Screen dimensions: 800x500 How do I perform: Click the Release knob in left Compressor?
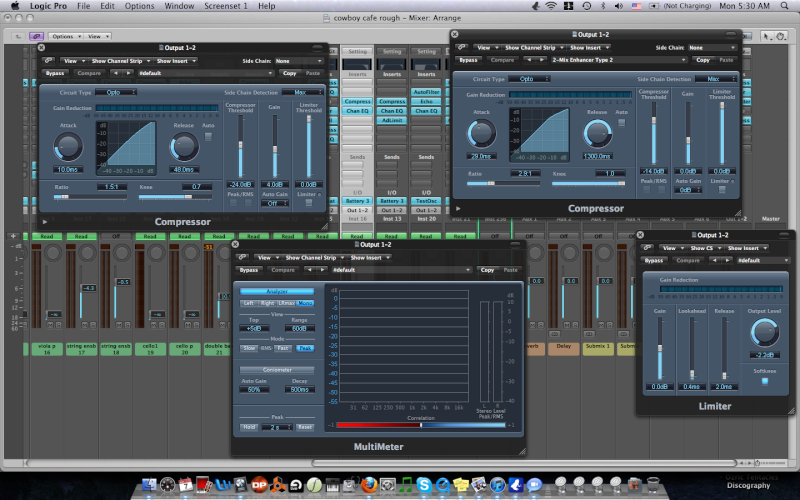[184, 147]
